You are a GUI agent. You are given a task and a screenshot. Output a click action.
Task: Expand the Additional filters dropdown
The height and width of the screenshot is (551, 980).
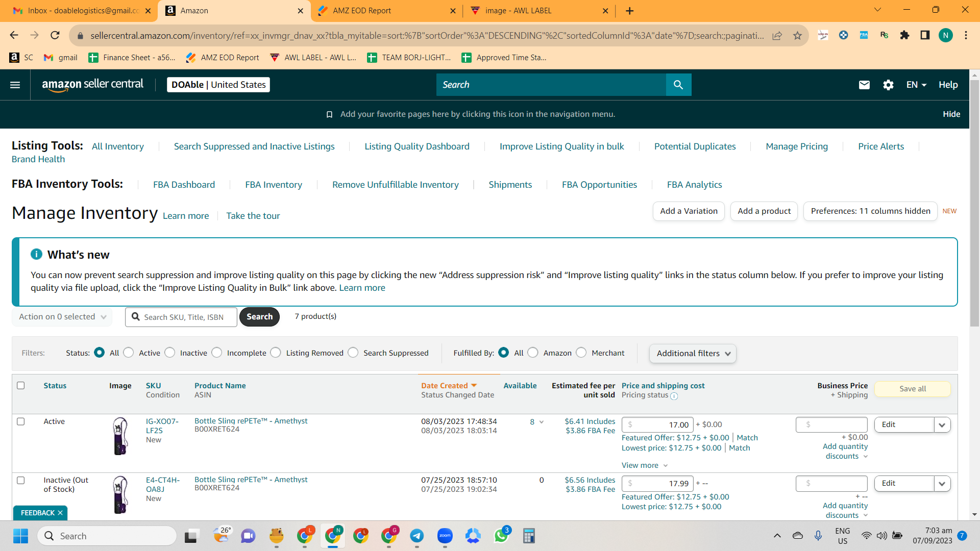[693, 354]
